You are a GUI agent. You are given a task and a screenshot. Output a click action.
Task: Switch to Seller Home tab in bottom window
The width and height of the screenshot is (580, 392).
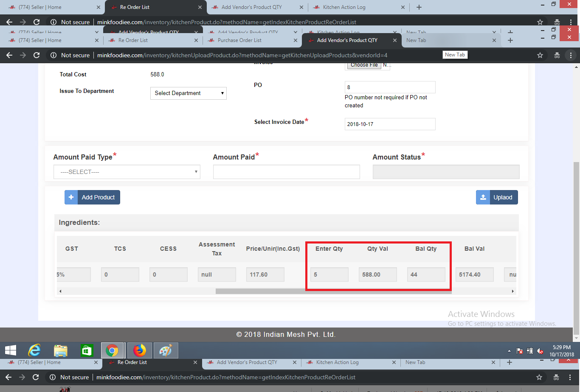click(53, 362)
